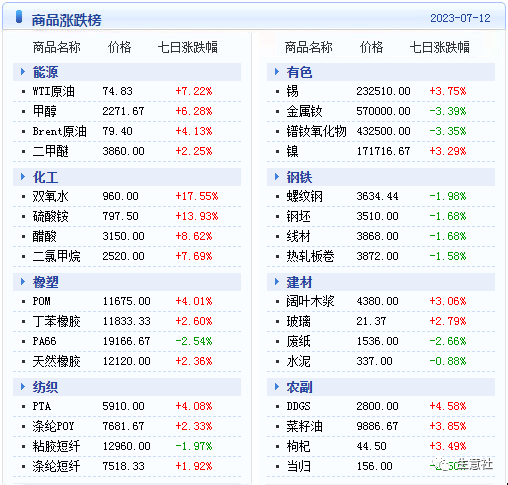Select the 当归 commodity
This screenshot has height=485, width=508.
(298, 466)
